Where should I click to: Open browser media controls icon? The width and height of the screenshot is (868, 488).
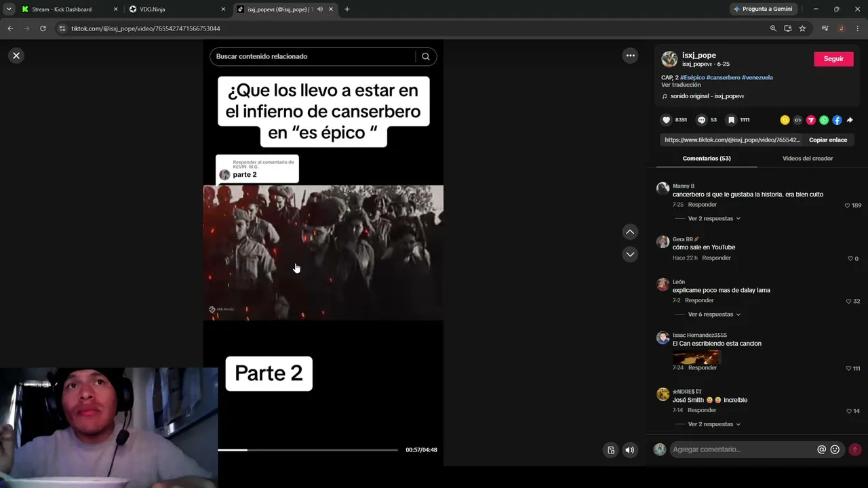pos(825,28)
